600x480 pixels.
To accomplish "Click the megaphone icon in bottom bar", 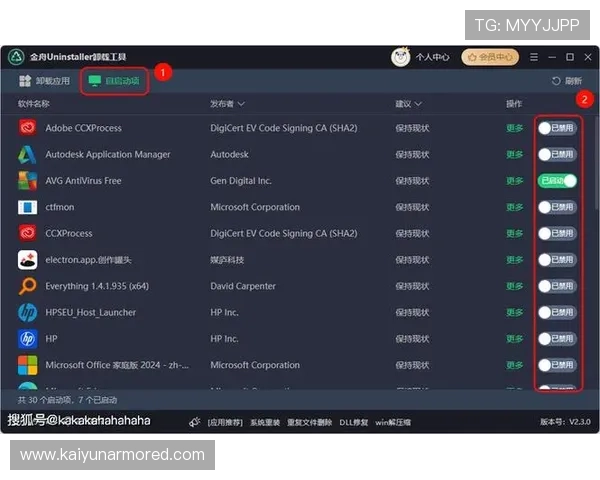I will 194,422.
